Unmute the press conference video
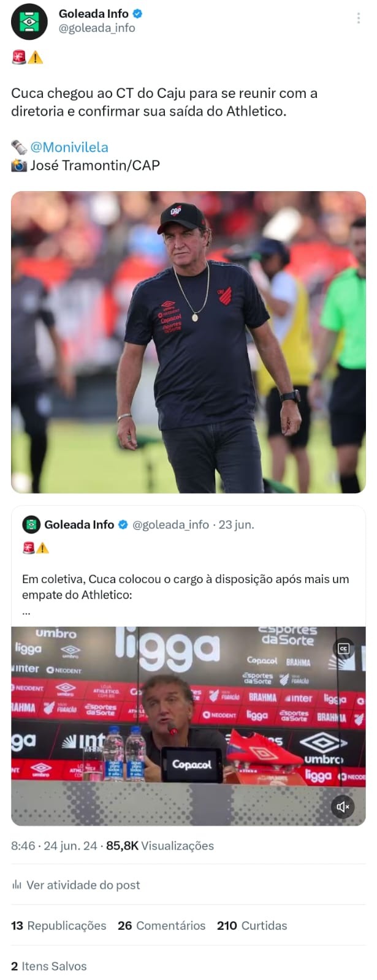Viewport: 377px width, 980px height. pos(343,807)
